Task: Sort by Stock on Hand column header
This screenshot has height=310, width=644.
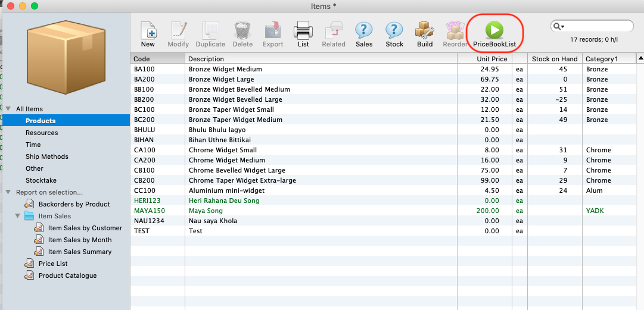Action: [555, 59]
